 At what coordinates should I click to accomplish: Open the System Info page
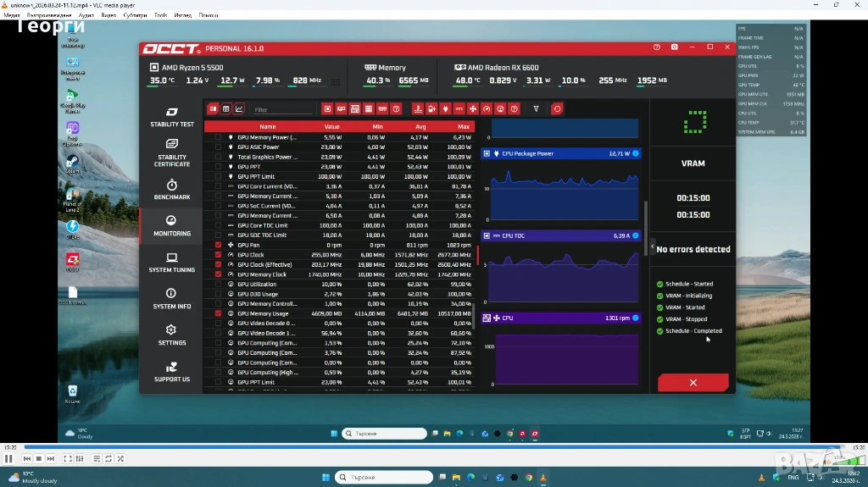(x=172, y=299)
